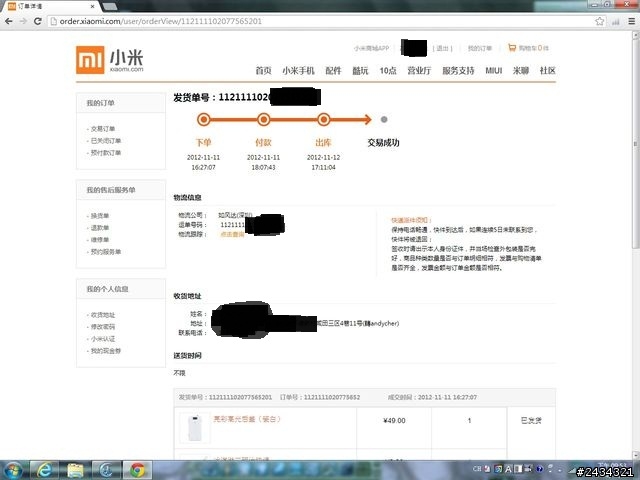Open the 10点 navigation item
The width and height of the screenshot is (640, 480).
click(x=388, y=71)
